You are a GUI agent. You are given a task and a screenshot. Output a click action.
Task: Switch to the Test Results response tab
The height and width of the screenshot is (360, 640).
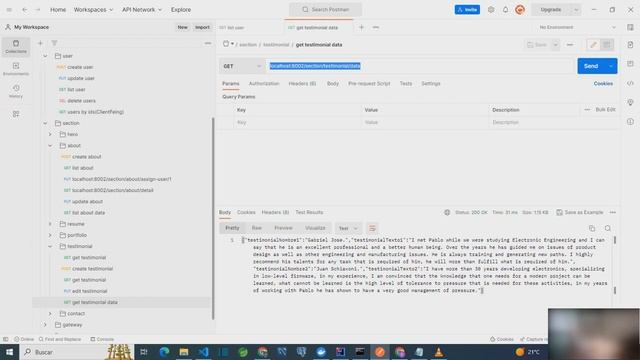(x=309, y=212)
